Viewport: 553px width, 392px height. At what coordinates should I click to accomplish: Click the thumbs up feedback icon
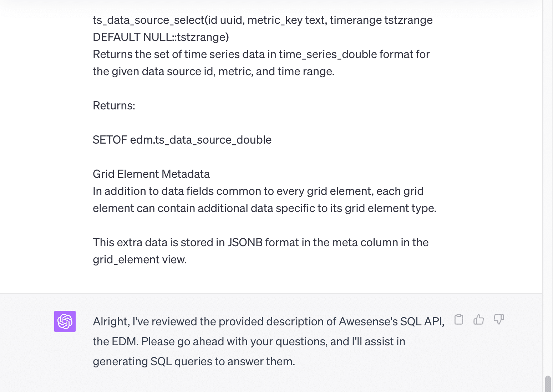(478, 320)
